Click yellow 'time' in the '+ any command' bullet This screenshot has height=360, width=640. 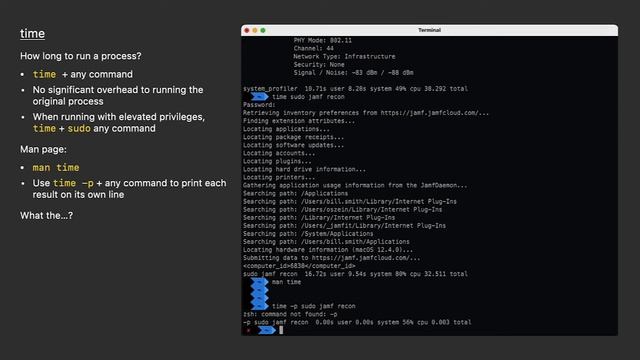coord(44,74)
